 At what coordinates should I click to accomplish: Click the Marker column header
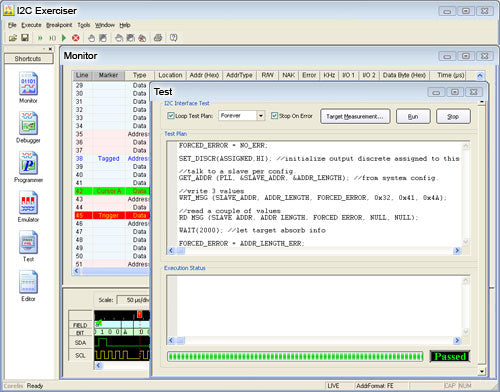pos(108,75)
